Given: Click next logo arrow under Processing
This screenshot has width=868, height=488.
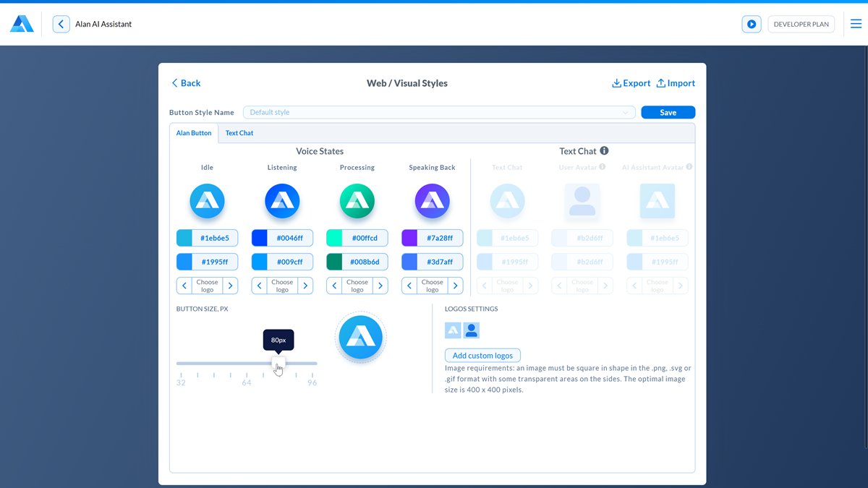Looking at the screenshot, I should (x=380, y=286).
